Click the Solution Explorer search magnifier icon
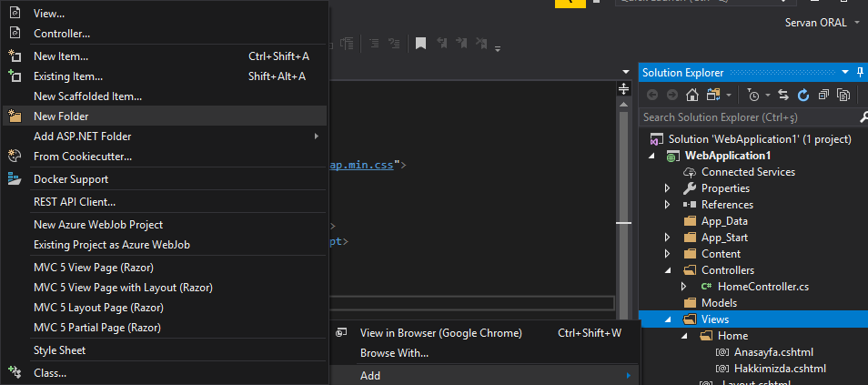Screen dimensions: 868x385 pyautogui.click(x=863, y=117)
